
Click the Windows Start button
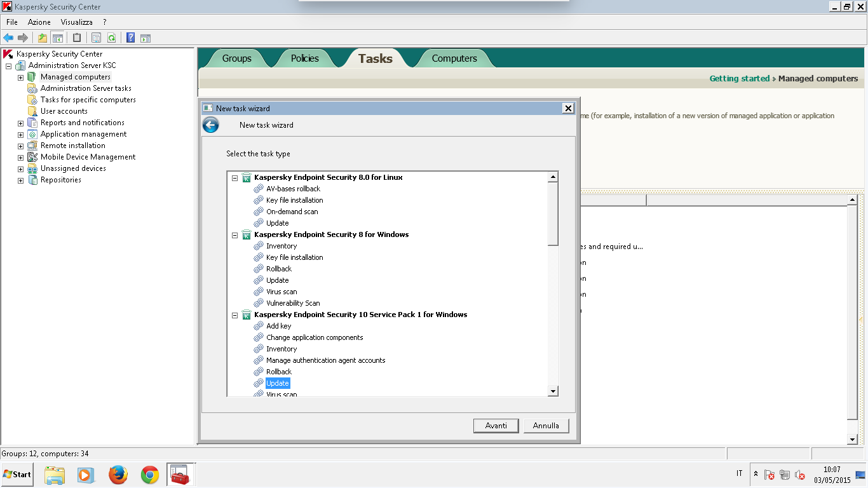click(x=17, y=474)
